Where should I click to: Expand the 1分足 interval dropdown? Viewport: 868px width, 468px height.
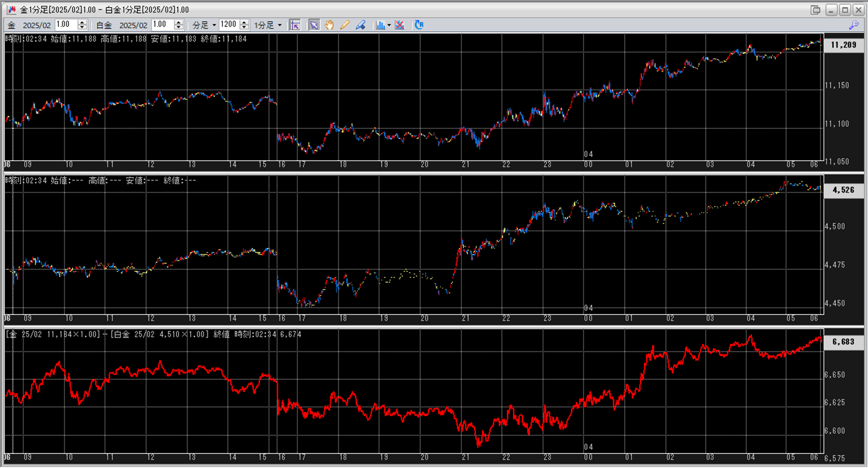tap(268, 25)
